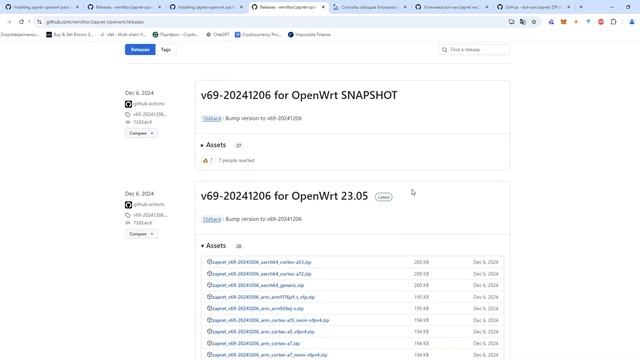Open site information icon in address bar
The image size is (640, 360).
pos(39,22)
